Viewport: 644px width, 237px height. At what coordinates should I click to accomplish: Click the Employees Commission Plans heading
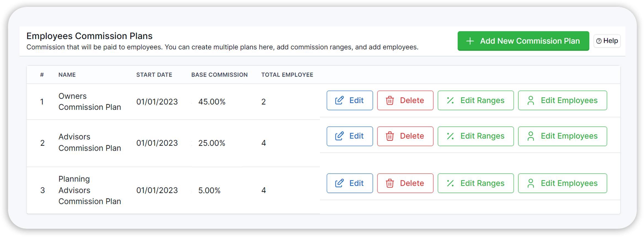(x=89, y=36)
